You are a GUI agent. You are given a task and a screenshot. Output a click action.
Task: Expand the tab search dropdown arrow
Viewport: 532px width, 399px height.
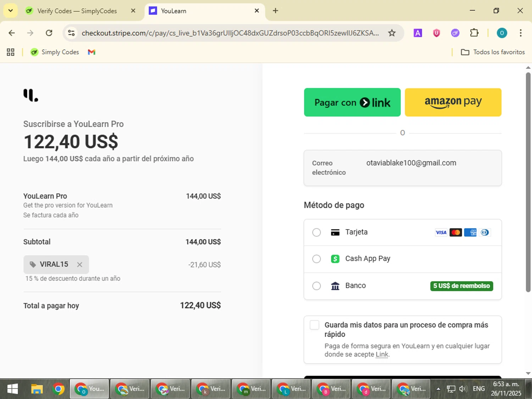(11, 11)
